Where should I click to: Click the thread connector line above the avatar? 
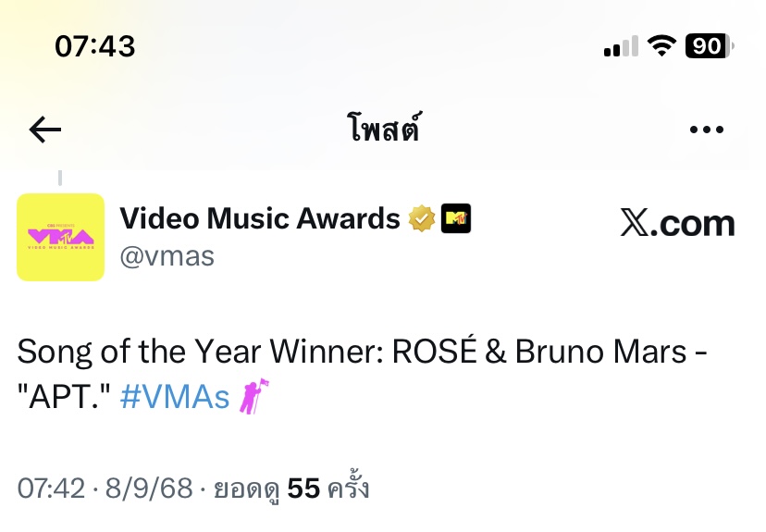click(x=60, y=178)
